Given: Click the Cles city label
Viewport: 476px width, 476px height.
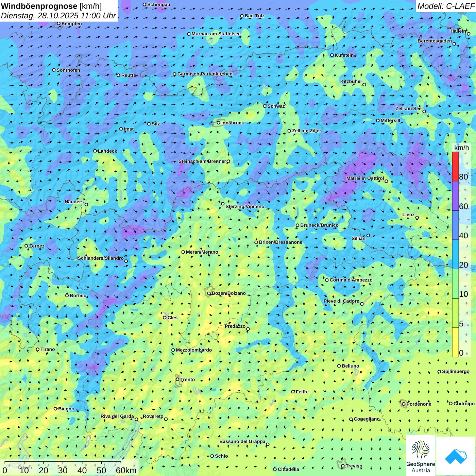Looking at the screenshot, I should click(172, 318).
